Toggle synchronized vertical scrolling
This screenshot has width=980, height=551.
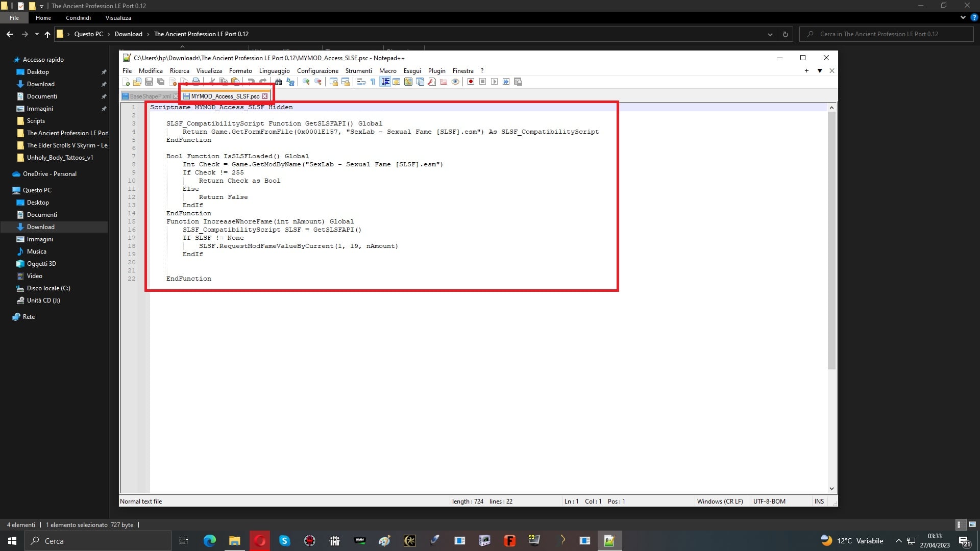pos(334,82)
